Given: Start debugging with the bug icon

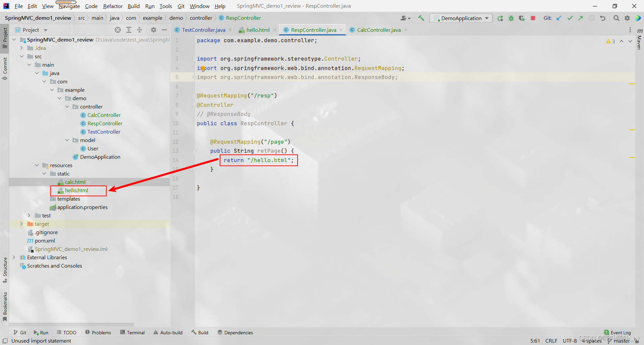Looking at the screenshot, I should coord(511,18).
